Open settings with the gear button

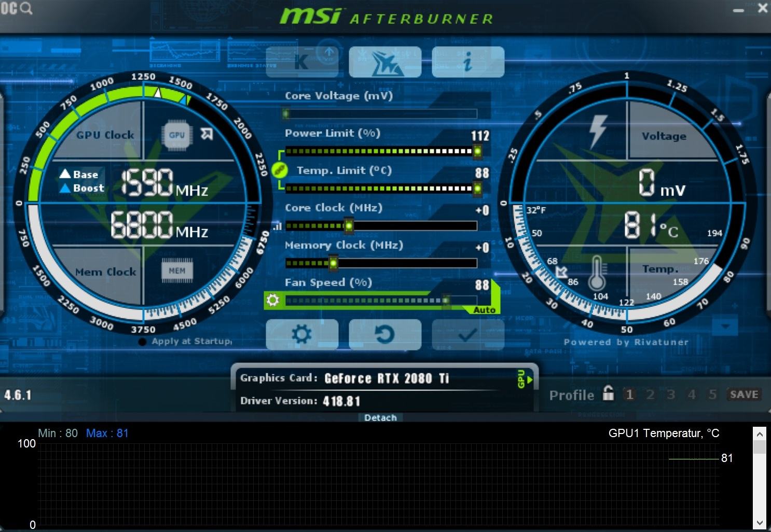pos(302,334)
